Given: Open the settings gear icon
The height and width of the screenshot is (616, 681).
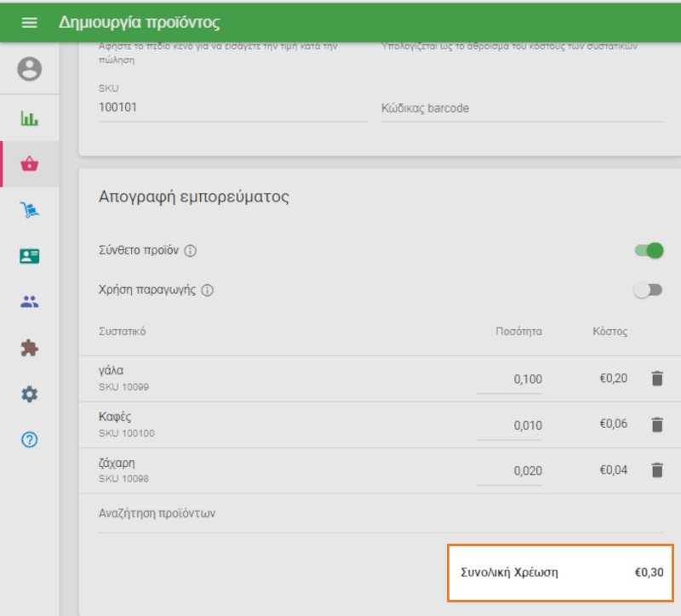Looking at the screenshot, I should coord(30,394).
